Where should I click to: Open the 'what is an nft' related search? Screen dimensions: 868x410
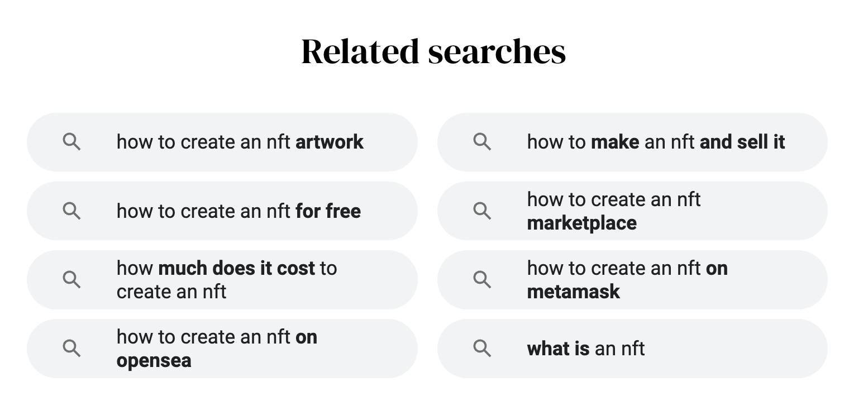[x=585, y=349]
